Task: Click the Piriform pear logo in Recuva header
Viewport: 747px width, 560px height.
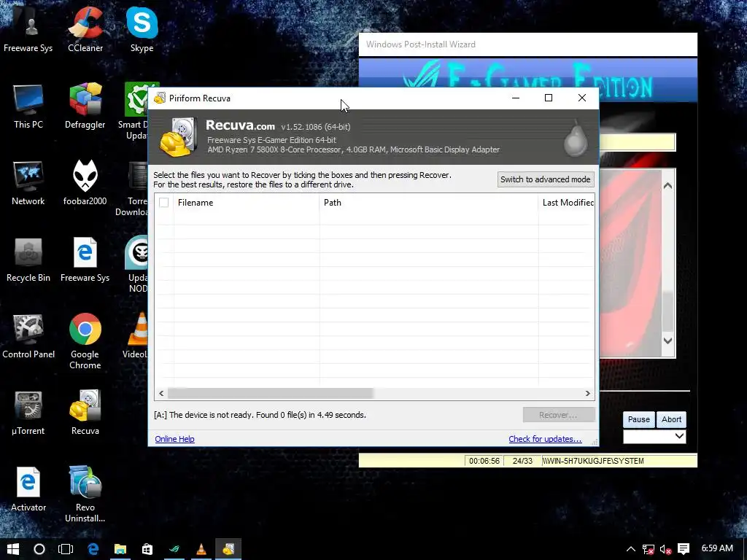Action: click(x=576, y=139)
